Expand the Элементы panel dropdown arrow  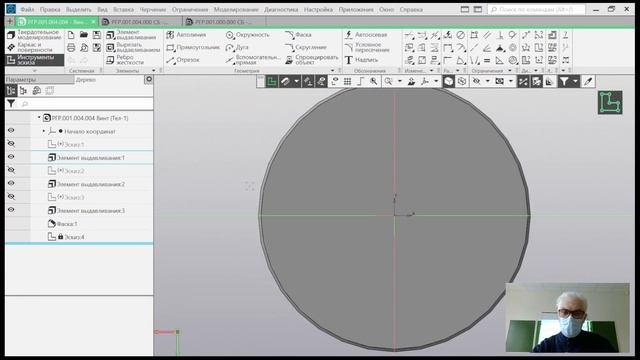tap(153, 71)
